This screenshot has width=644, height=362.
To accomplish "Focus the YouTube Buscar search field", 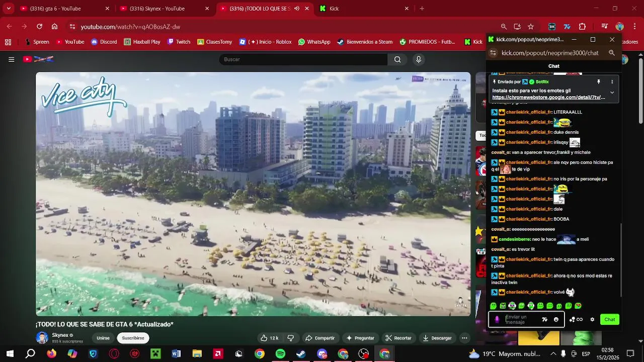I will tap(303, 59).
